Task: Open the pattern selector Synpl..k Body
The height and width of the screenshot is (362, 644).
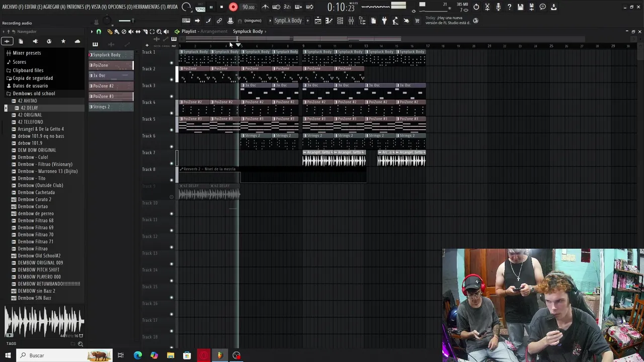Action: 288,21
